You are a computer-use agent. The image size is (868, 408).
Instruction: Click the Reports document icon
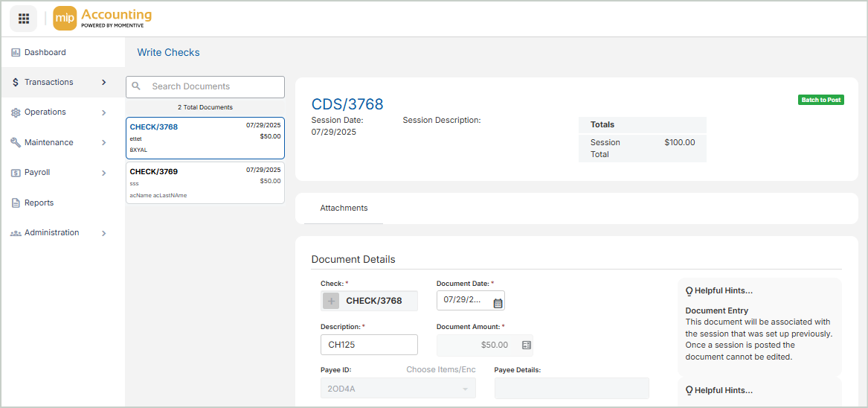coord(16,203)
